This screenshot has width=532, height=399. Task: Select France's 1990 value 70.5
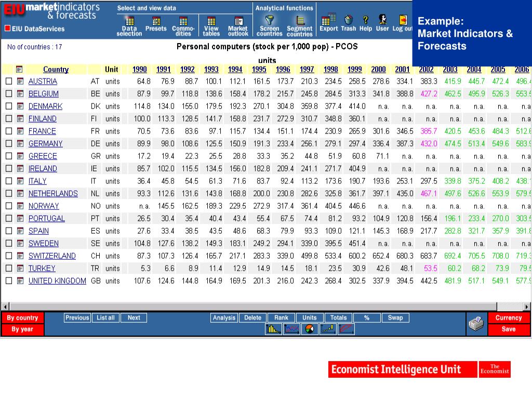pos(144,131)
